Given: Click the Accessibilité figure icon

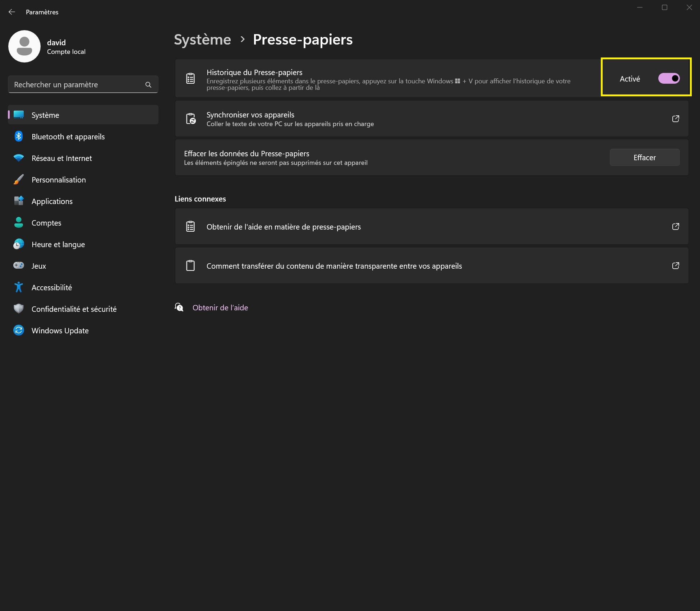Looking at the screenshot, I should pos(19,287).
